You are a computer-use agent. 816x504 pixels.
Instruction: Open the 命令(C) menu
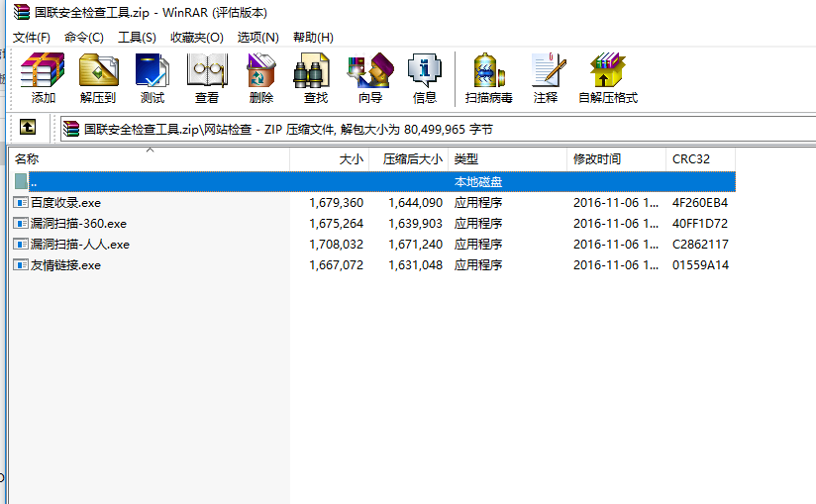(84, 38)
